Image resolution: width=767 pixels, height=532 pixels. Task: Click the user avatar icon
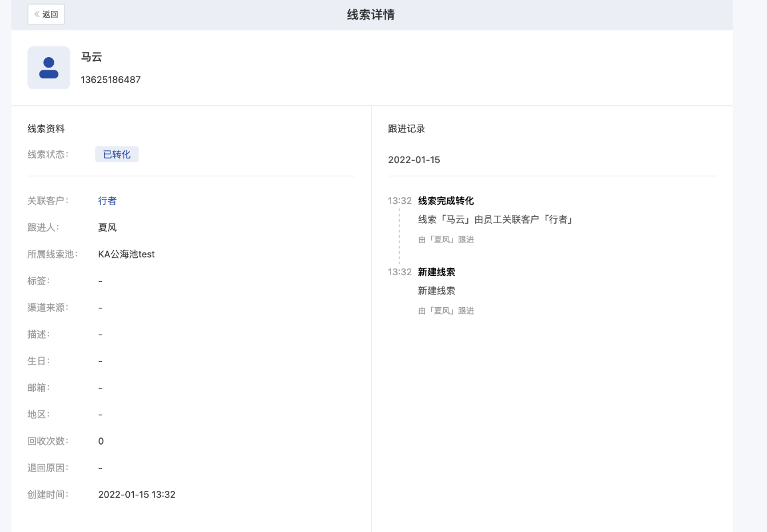[x=49, y=68]
